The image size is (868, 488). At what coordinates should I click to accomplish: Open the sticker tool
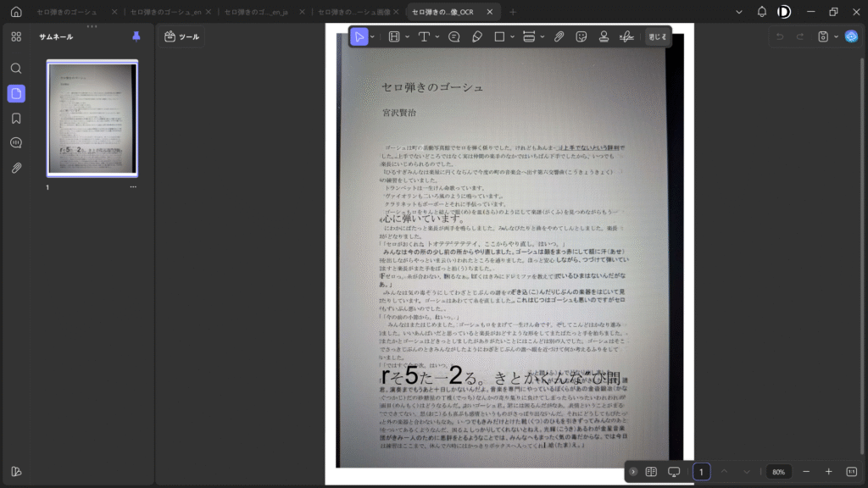point(581,36)
